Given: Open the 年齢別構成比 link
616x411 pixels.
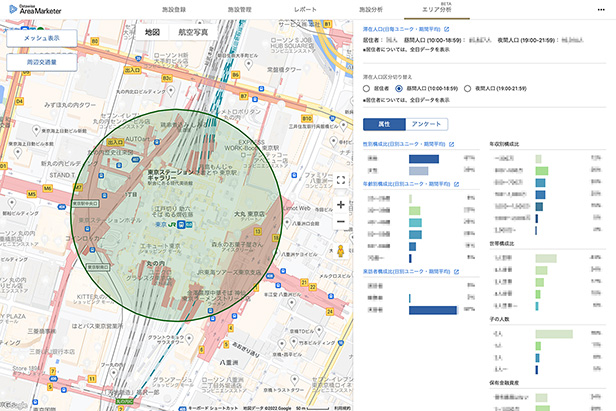Looking at the screenshot, I should [407, 184].
